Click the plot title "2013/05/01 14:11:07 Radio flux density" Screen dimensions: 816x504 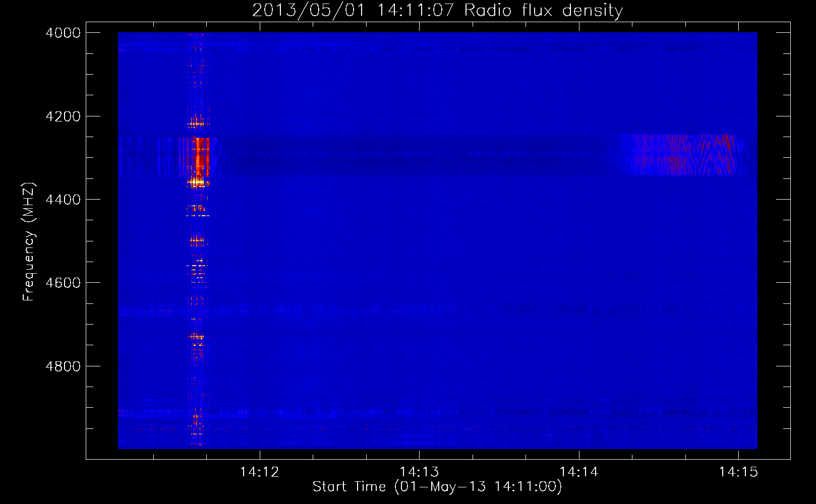[437, 10]
